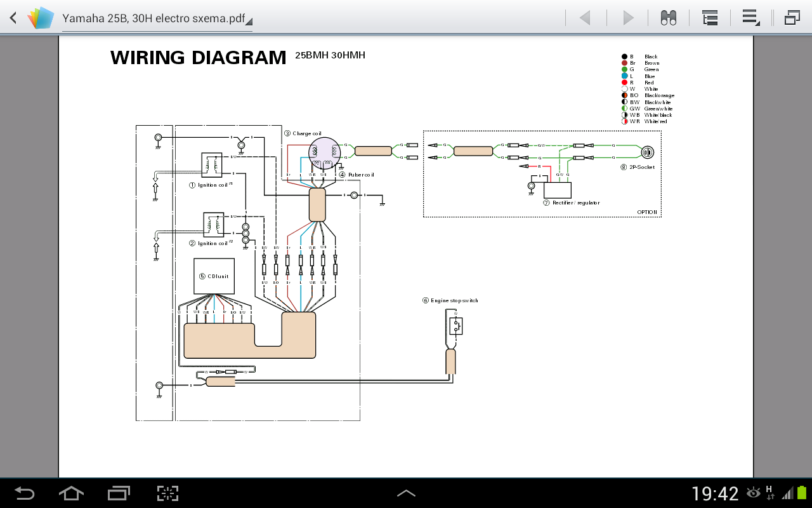Screen dimensions: 812x508
Task: Expand the hidden controls using the up chevron
Action: (408, 493)
